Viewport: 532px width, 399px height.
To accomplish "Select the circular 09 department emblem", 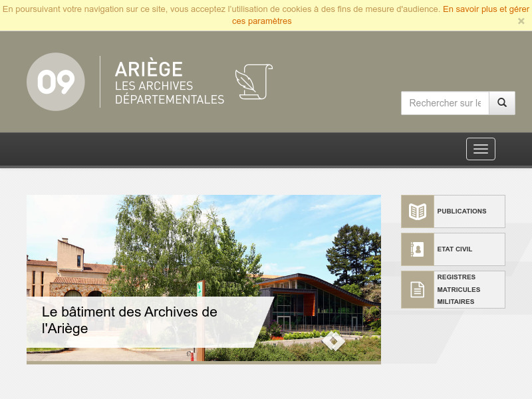I will coord(55,81).
